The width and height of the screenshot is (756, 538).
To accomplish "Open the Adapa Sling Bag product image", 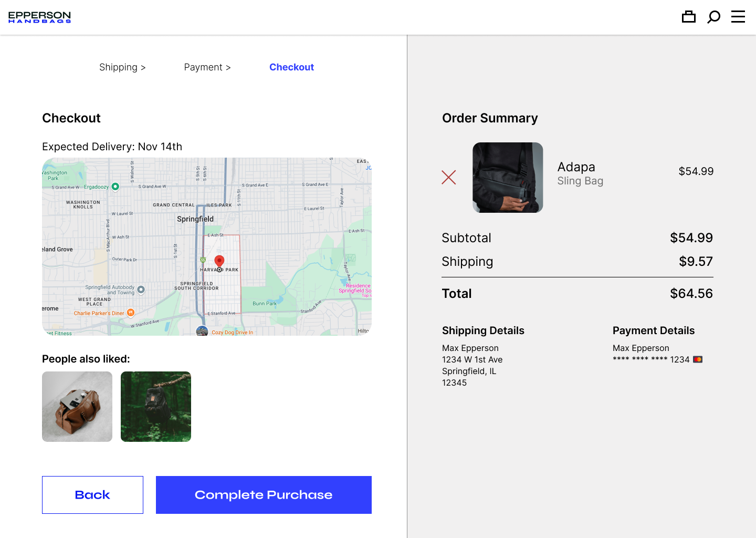I will (508, 178).
